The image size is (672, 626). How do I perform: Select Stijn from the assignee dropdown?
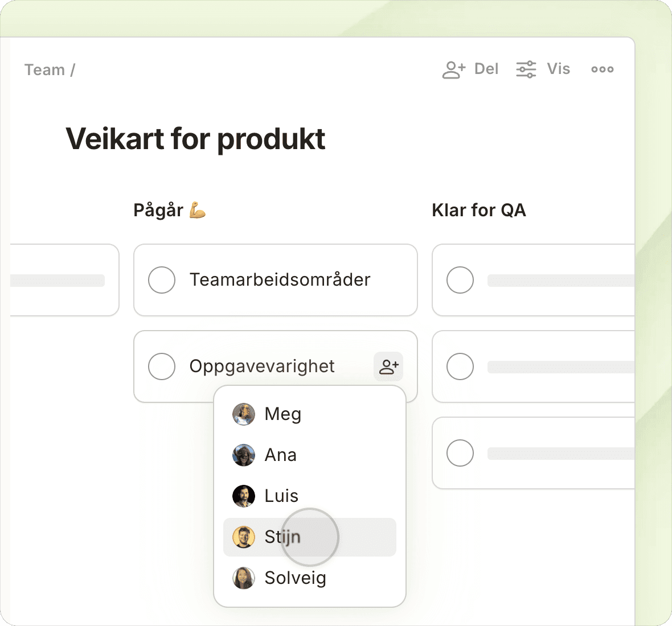pos(282,537)
